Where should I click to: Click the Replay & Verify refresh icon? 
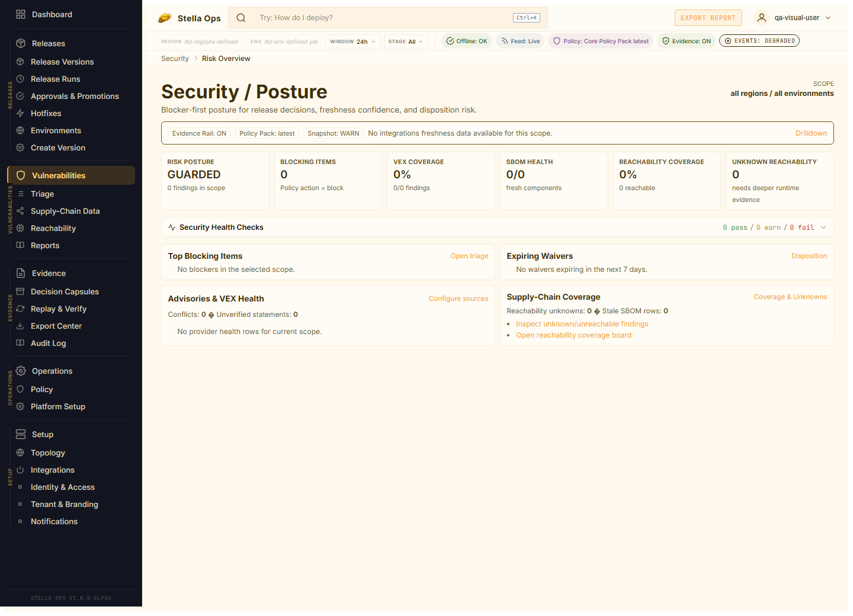tap(20, 309)
